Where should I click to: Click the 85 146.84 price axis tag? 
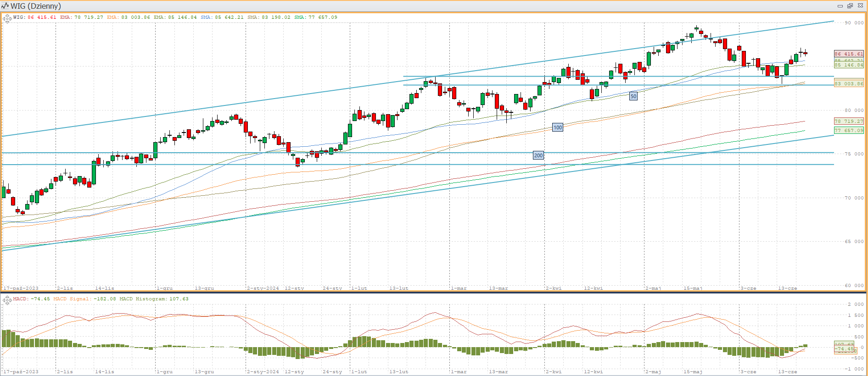[x=848, y=65]
